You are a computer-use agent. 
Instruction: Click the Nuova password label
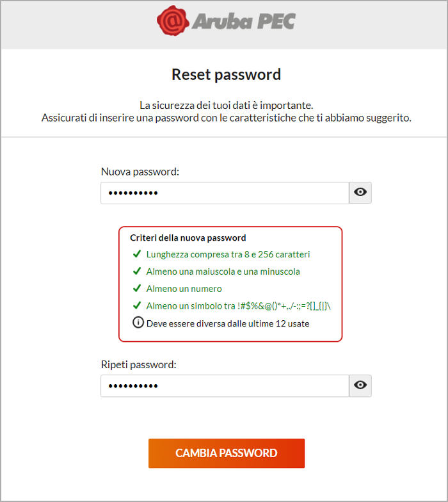tap(140, 172)
